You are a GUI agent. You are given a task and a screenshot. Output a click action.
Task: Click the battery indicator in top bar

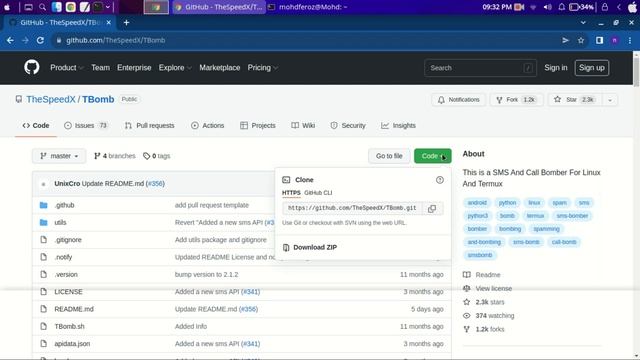click(581, 7)
